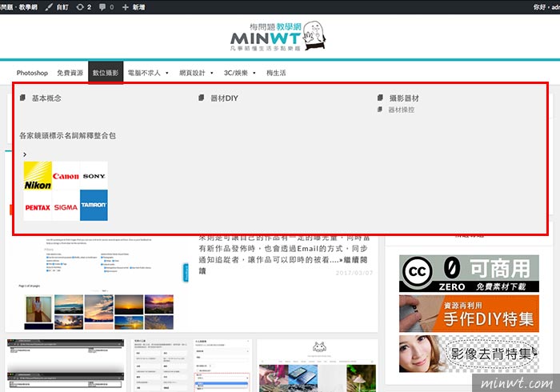Click the SONY logo tile
Viewport: 560px width, 392px height.
[x=94, y=176]
